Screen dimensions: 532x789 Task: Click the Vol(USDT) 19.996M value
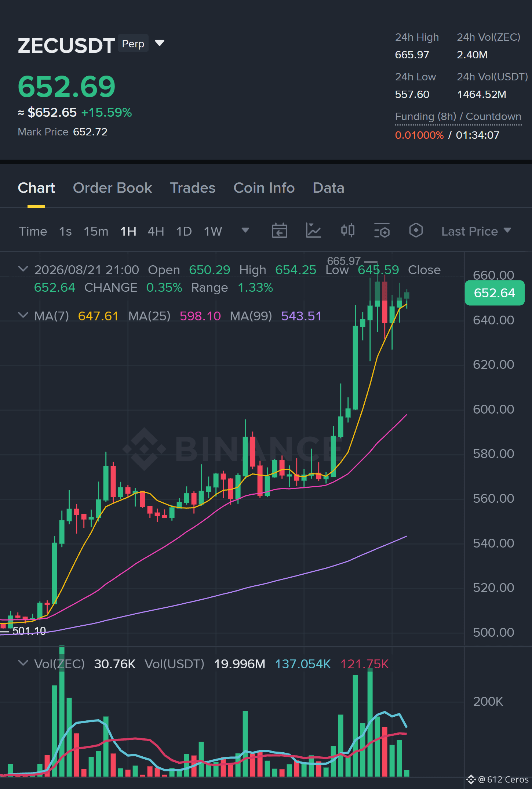click(240, 664)
